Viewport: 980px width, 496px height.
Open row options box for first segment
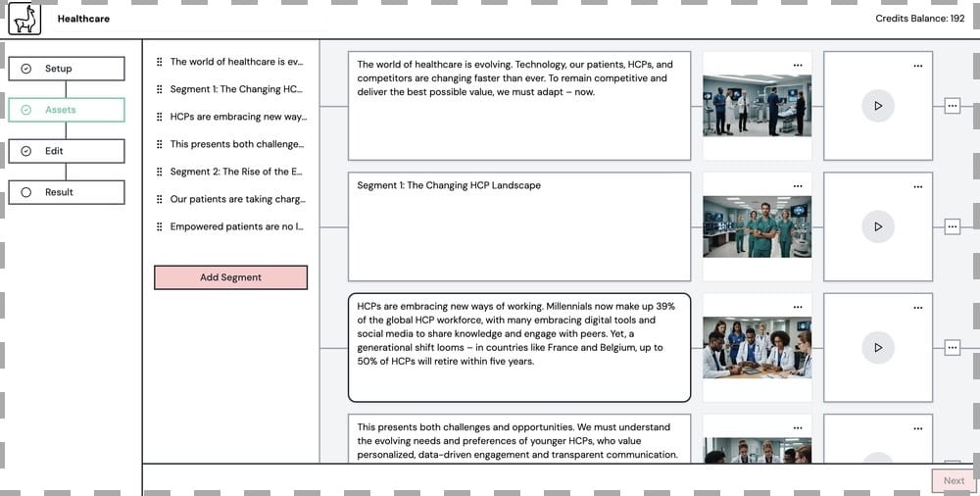point(952,106)
